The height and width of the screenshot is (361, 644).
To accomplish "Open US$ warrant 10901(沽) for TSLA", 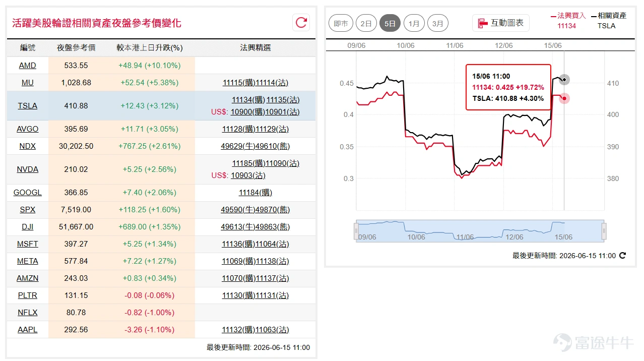I will [x=282, y=112].
